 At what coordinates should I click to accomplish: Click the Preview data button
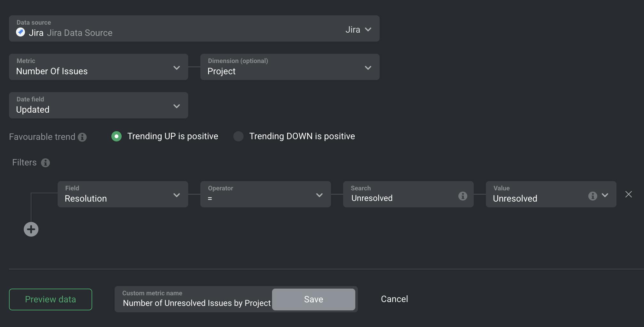[x=51, y=299]
